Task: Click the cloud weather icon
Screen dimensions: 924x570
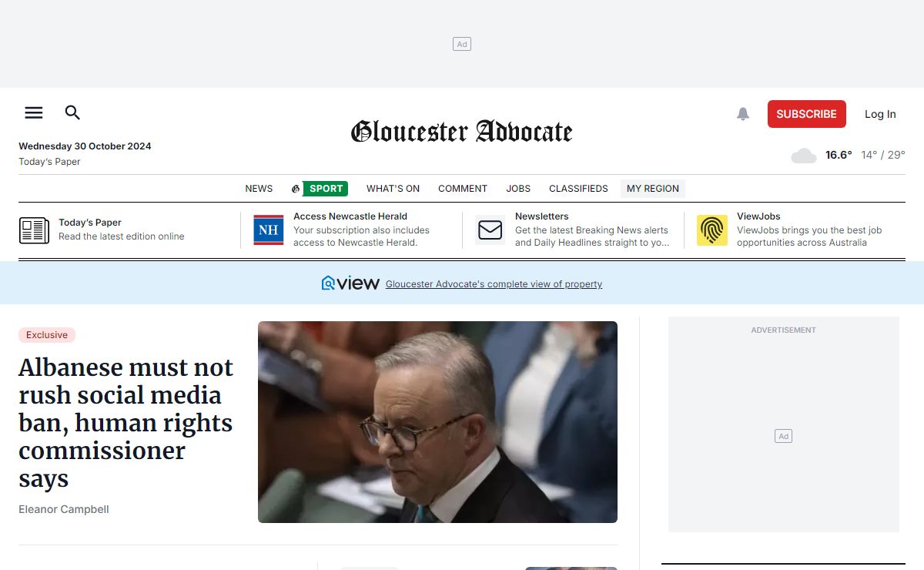Action: (804, 156)
